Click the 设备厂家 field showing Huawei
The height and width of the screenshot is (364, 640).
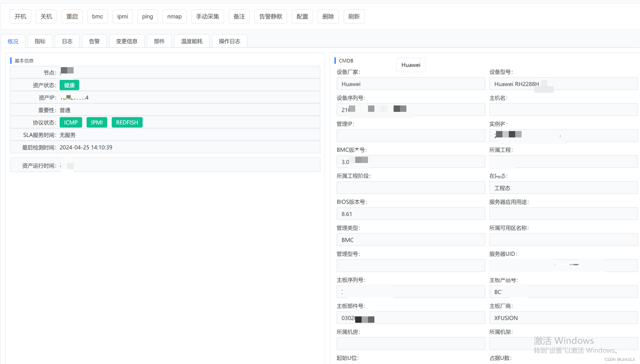tap(411, 84)
